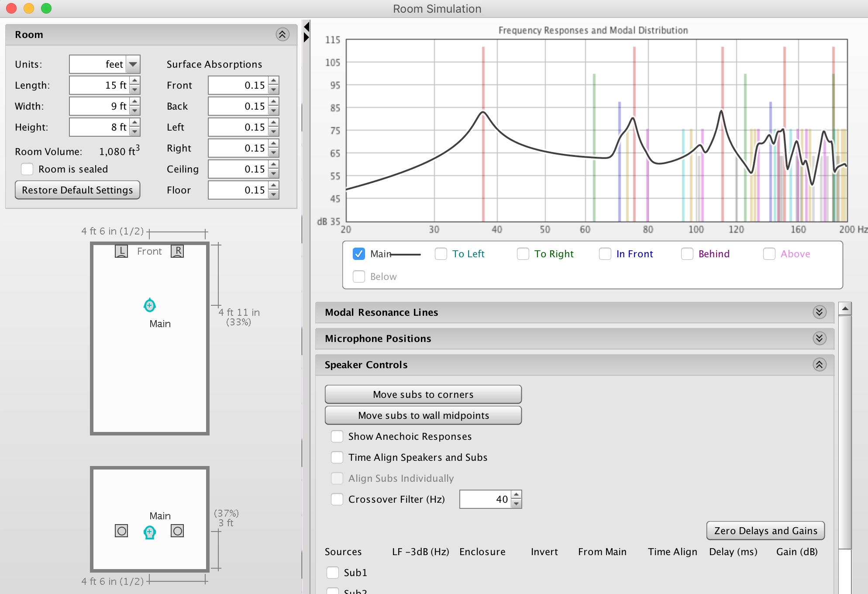
Task: Click the right speaker icon in floor plan
Action: click(x=177, y=251)
